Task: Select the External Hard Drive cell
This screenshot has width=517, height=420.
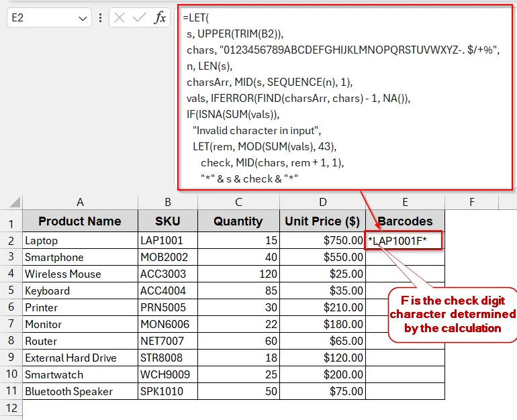Action: tap(80, 358)
